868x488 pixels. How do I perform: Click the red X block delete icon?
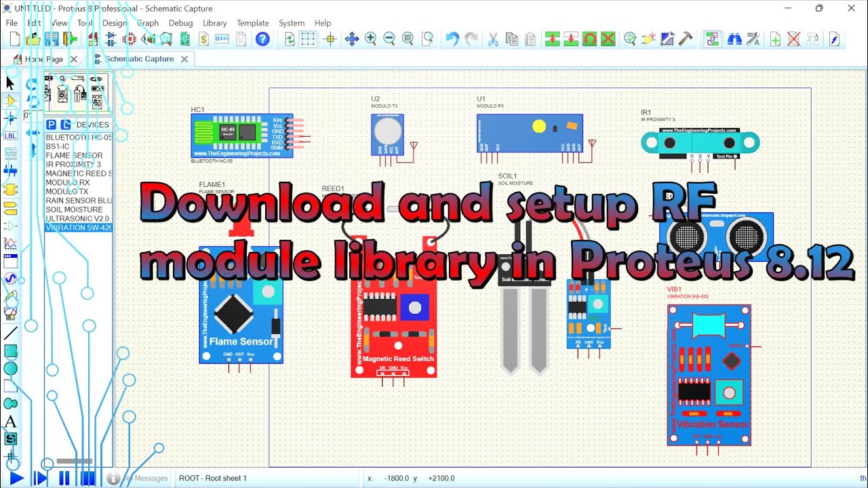608,39
